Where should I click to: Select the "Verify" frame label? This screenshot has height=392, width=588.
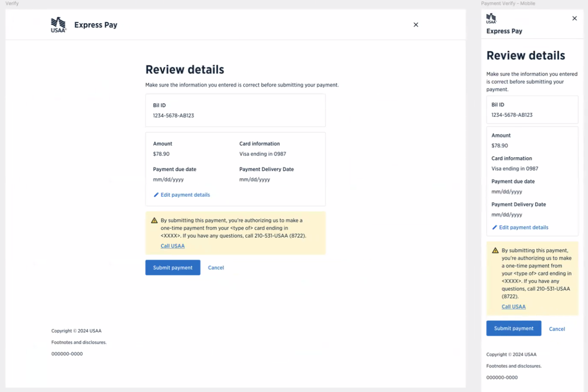coord(12,3)
